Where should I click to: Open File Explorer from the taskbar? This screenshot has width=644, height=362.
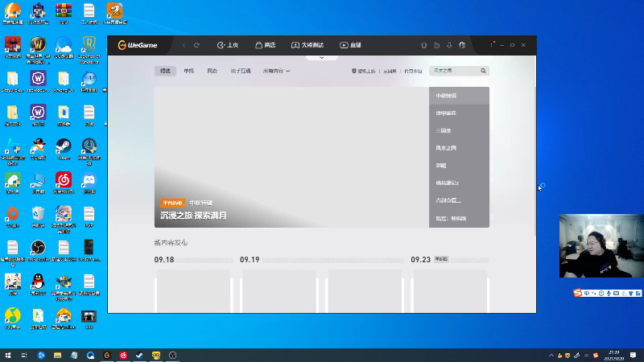(x=57, y=355)
